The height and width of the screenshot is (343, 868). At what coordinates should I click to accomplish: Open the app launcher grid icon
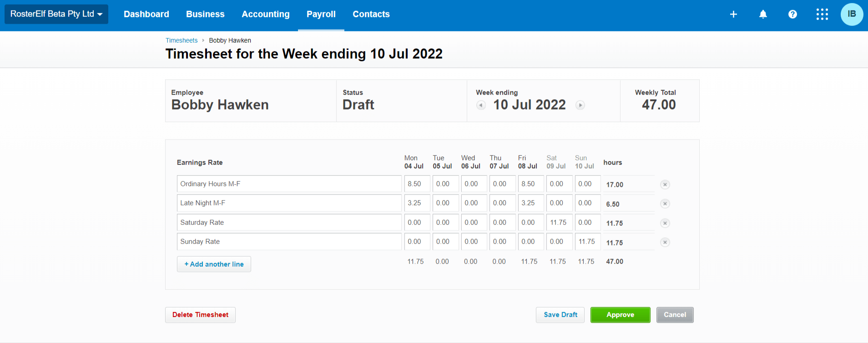tap(822, 14)
